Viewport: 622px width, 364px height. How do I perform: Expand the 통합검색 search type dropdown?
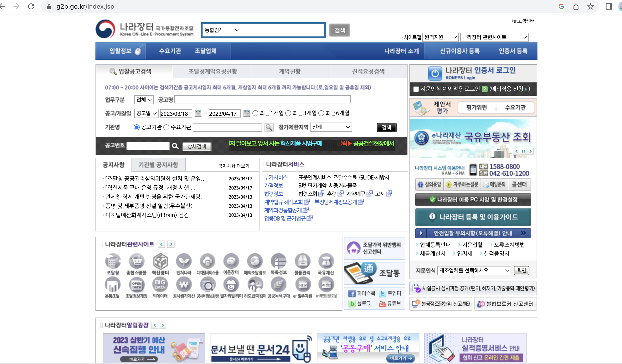[x=222, y=30]
